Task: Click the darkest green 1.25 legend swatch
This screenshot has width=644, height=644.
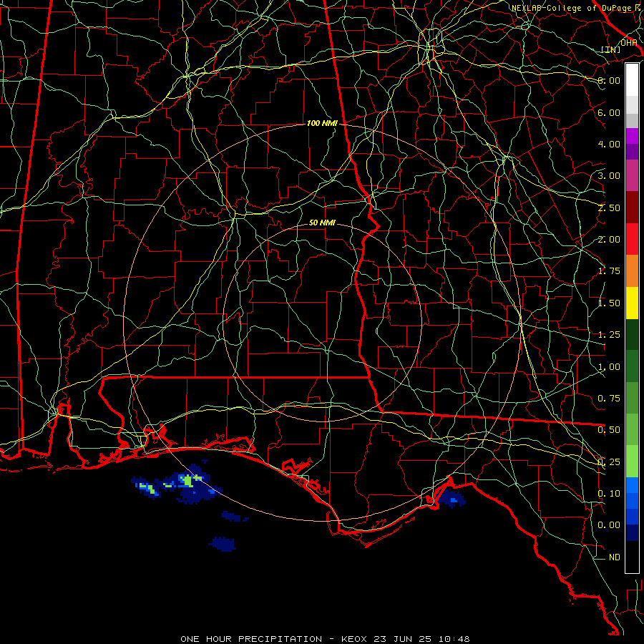Action: point(632,335)
